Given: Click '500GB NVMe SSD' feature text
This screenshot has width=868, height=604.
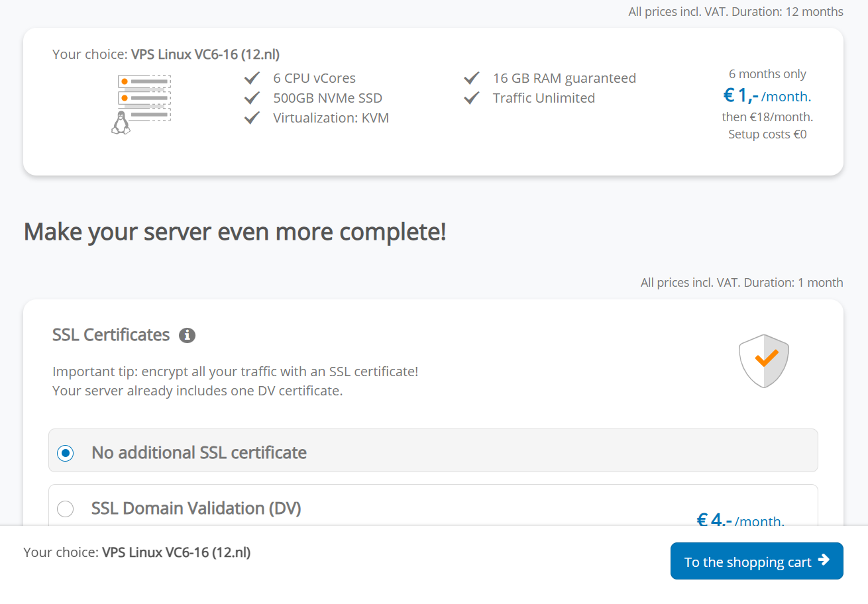Looking at the screenshot, I should click(x=328, y=98).
